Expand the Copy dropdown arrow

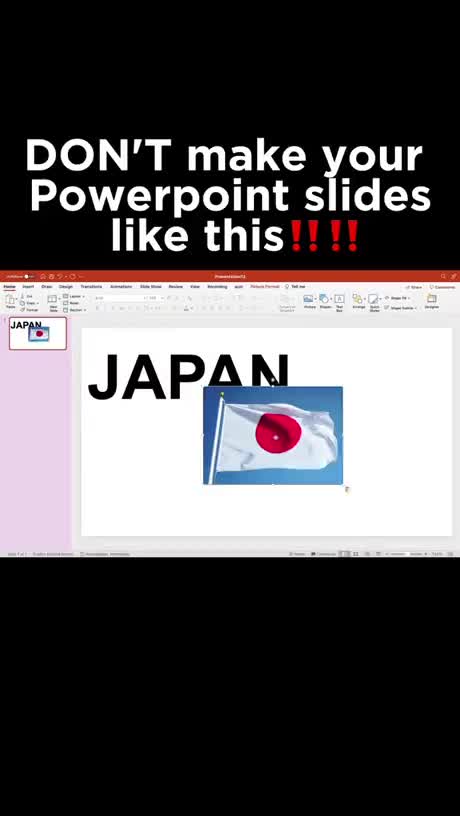click(x=37, y=303)
